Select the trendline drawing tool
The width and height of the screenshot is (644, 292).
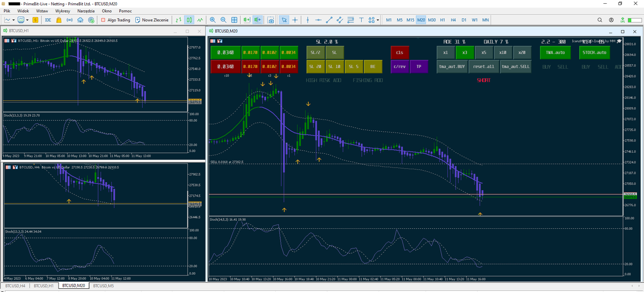click(330, 20)
